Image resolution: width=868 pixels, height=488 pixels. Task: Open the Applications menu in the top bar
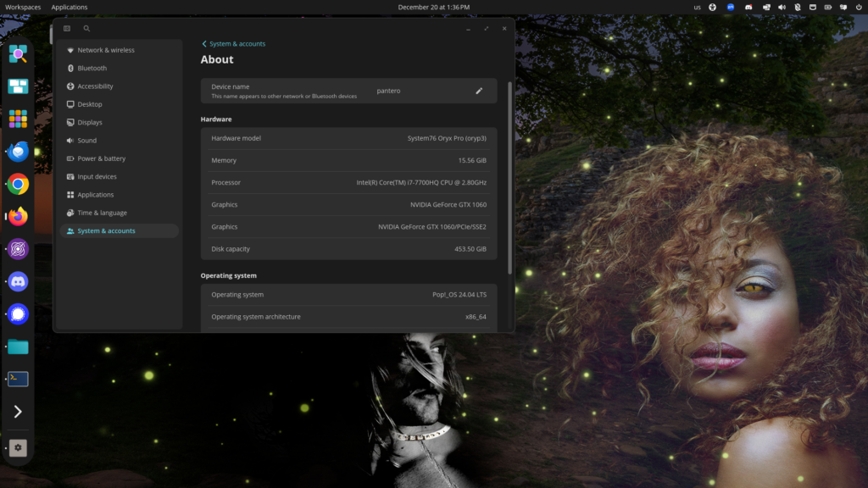point(69,7)
